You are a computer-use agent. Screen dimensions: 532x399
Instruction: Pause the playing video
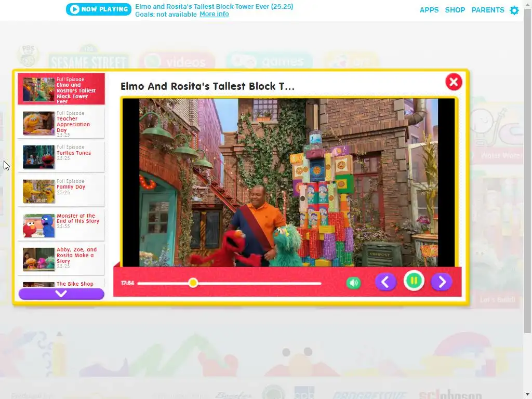point(414,281)
